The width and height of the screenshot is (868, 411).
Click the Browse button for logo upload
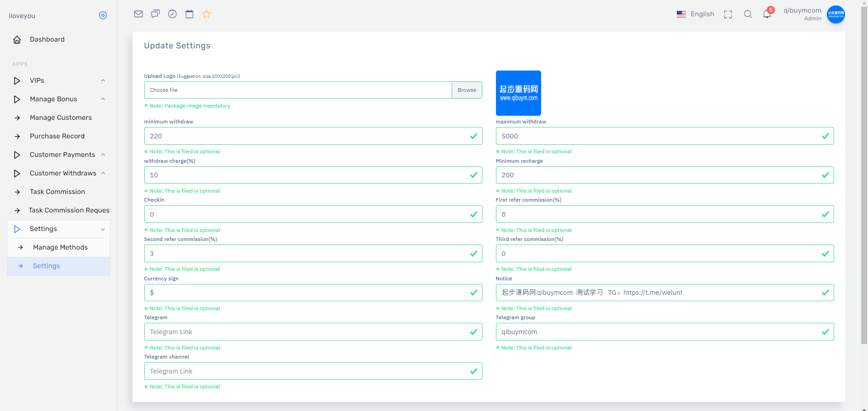(467, 90)
